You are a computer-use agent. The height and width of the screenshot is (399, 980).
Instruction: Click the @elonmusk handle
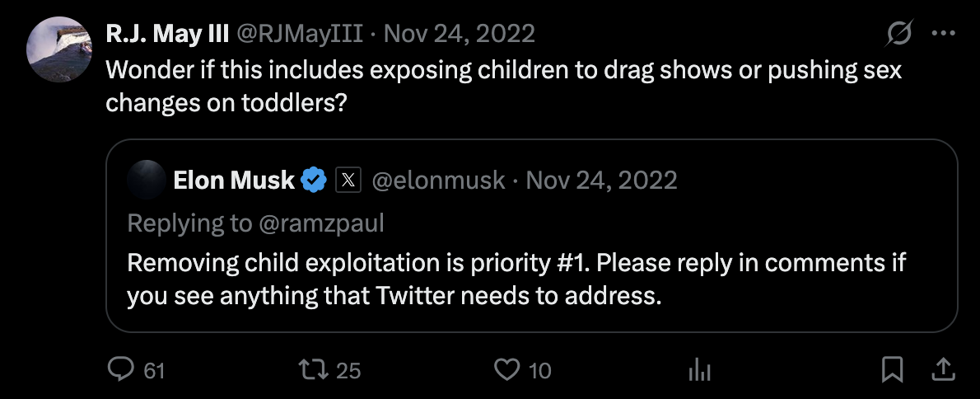439,180
